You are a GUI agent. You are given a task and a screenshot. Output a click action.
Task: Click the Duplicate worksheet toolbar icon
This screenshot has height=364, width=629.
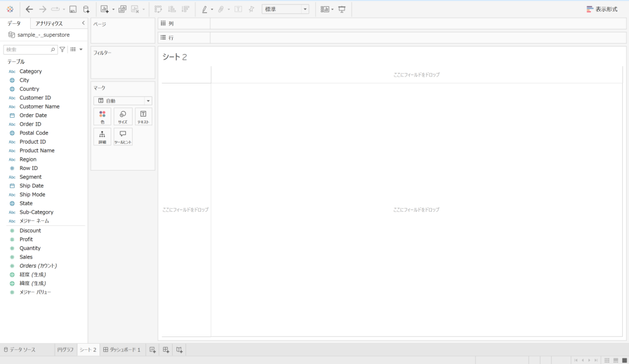tap(122, 9)
